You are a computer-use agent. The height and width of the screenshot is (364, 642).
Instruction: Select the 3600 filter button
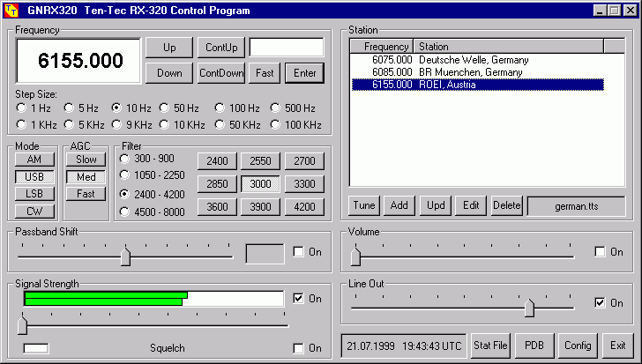(217, 207)
